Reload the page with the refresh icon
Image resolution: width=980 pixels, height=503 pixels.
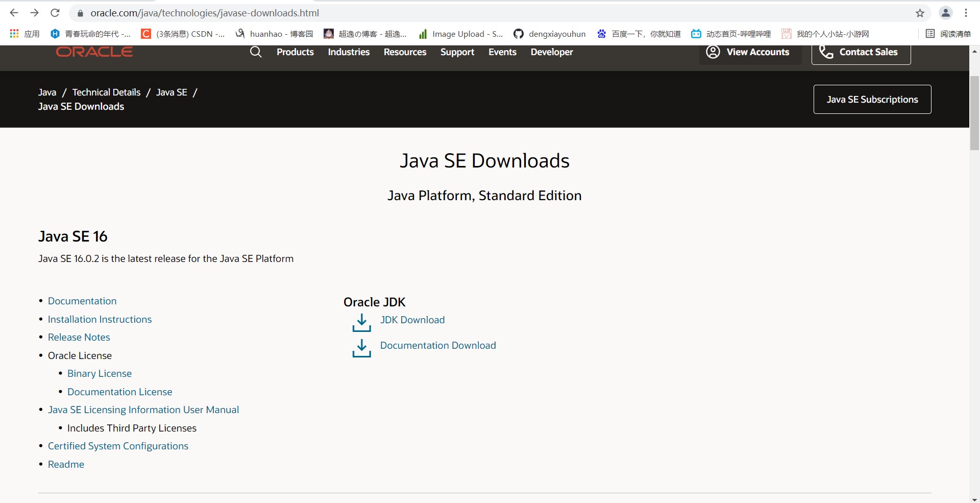point(55,13)
